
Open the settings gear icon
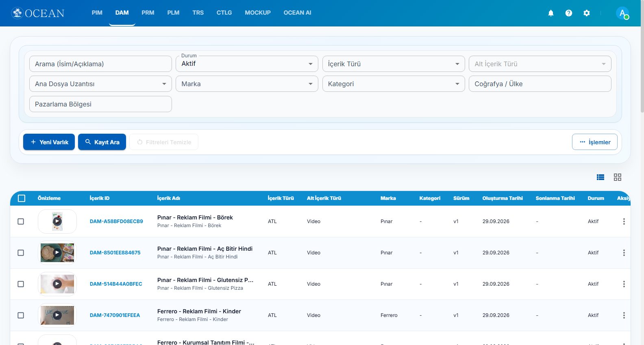(587, 13)
